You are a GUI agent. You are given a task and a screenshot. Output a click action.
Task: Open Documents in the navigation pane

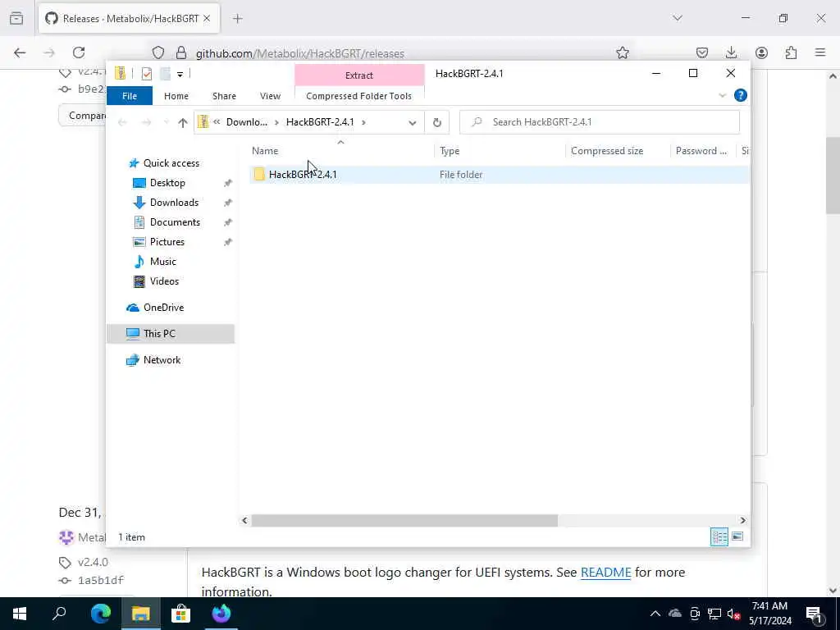(175, 221)
